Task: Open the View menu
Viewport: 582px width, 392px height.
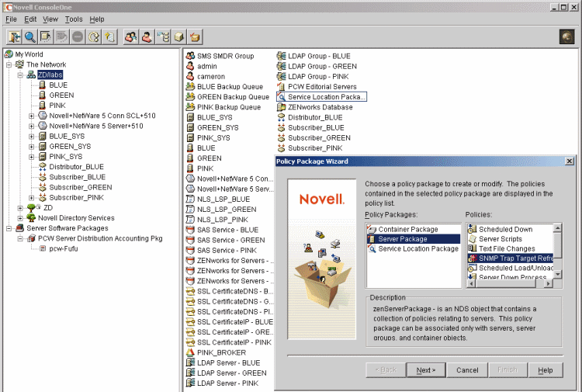Action: pos(50,19)
